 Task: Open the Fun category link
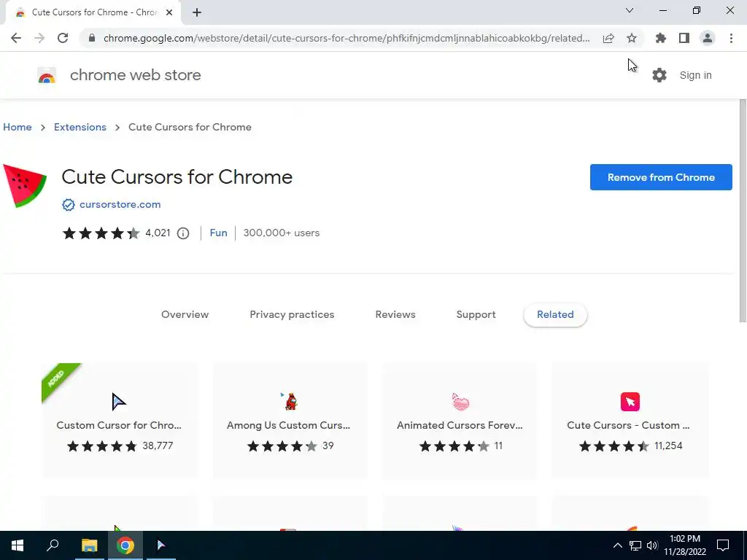click(x=219, y=233)
